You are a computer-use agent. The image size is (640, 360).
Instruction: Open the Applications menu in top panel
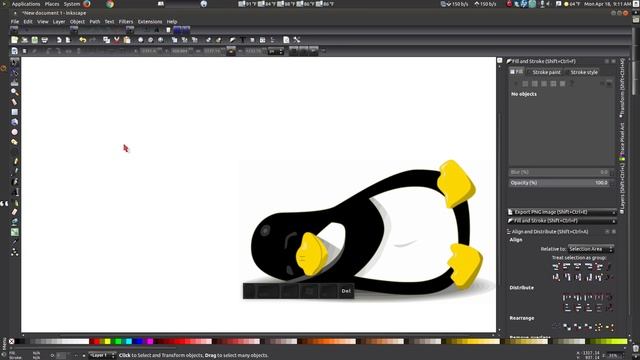26,4
